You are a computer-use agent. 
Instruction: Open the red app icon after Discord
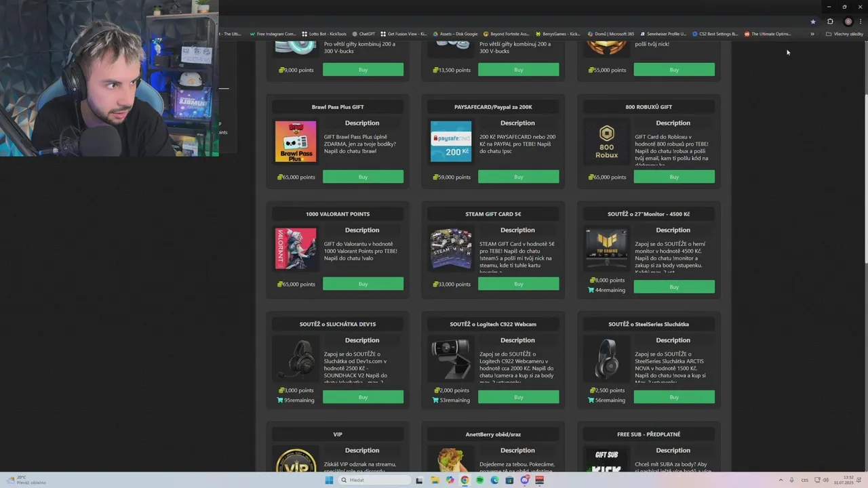[540, 480]
